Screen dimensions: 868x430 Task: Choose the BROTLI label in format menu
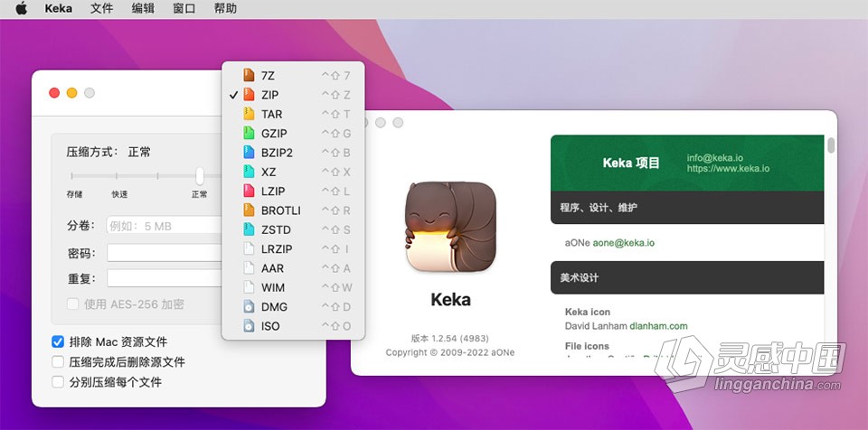[x=281, y=210]
